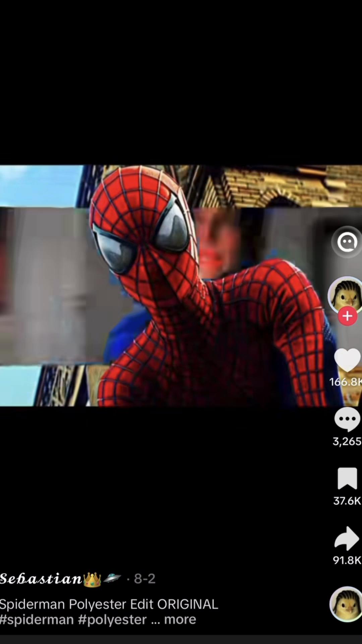Follow creator with the red plus button
Viewport: 362px width, 644px height.
pyautogui.click(x=348, y=316)
